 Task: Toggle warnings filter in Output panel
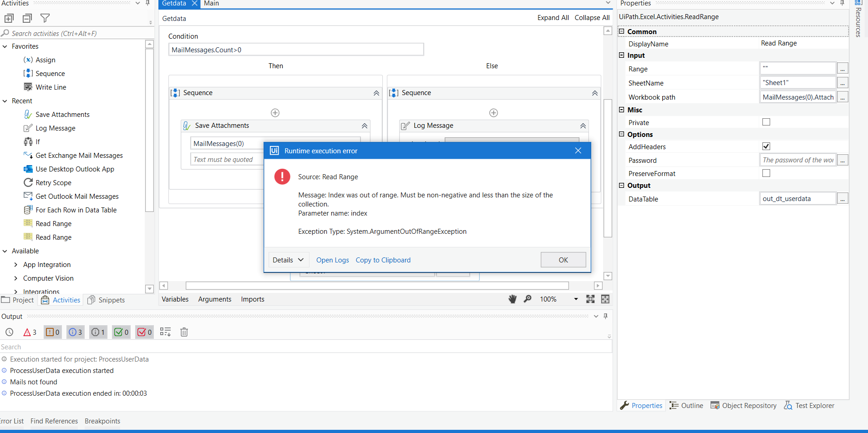point(53,332)
